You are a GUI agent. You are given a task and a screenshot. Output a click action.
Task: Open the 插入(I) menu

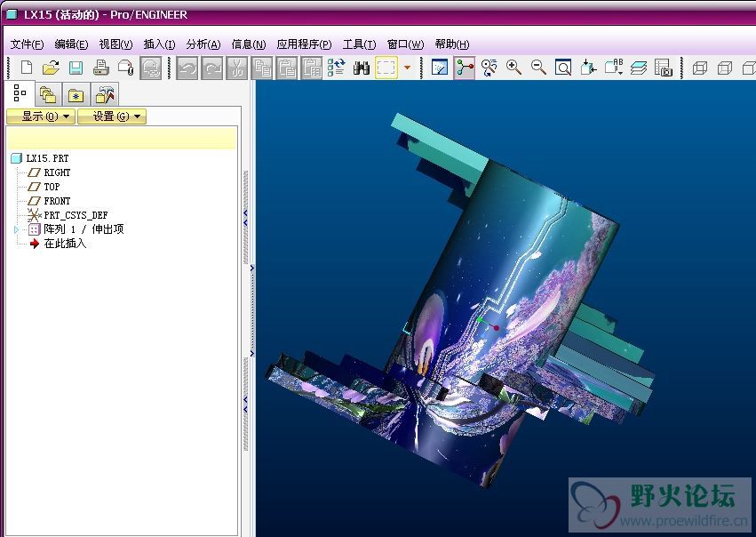pos(160,44)
